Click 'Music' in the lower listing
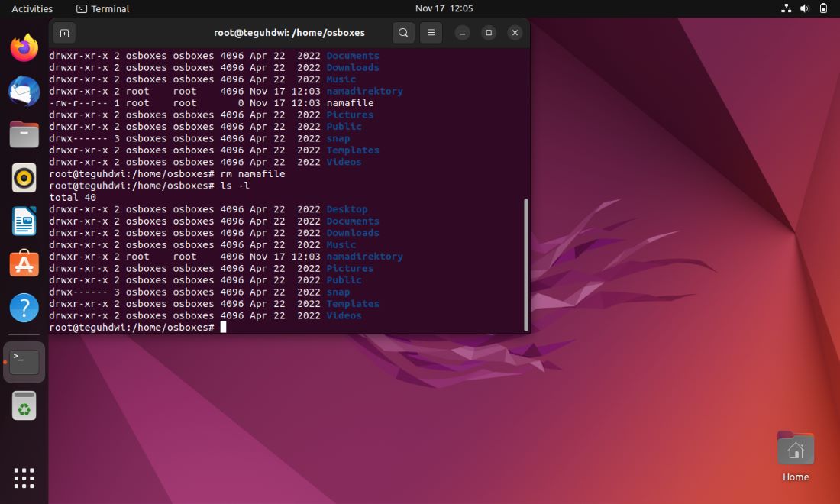Screen dimensions: 840x504 (x=341, y=245)
